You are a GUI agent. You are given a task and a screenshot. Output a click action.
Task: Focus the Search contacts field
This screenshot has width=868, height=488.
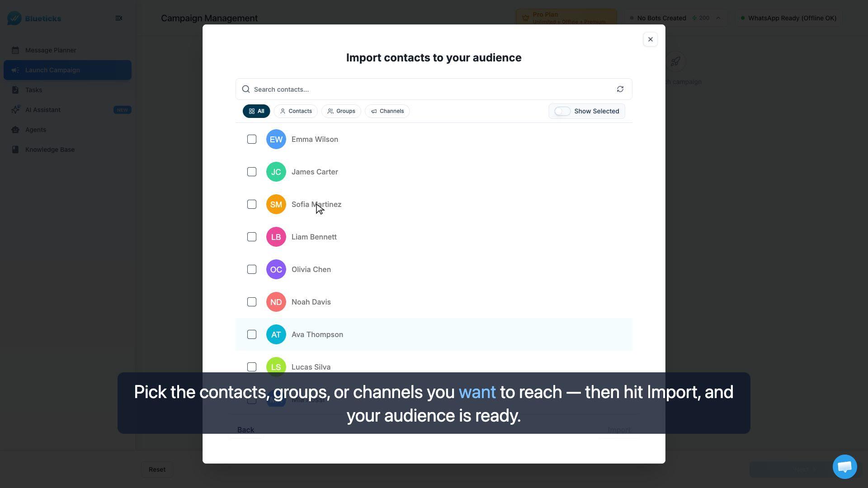click(x=434, y=89)
